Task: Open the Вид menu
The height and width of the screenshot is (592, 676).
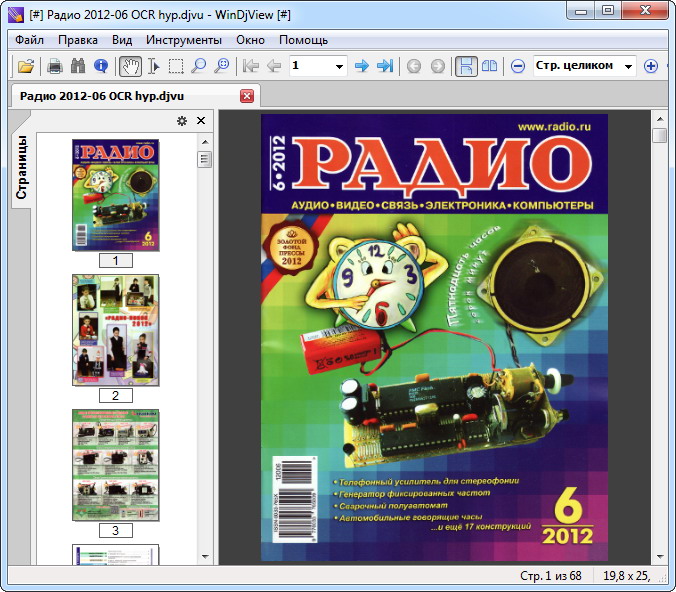Action: [x=122, y=40]
